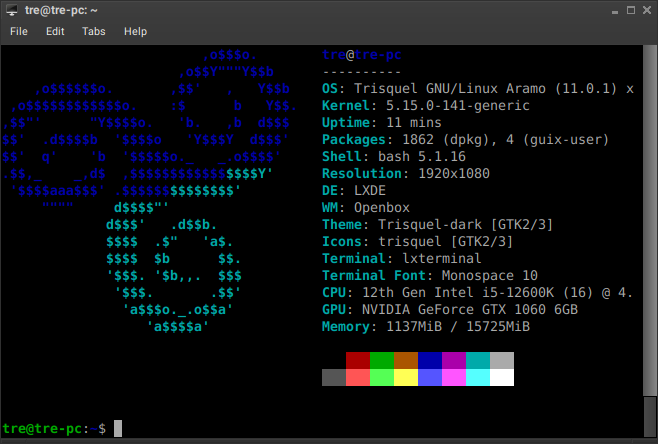Minimize the lxterminal window
Viewport: 658px width, 444px height.
click(x=615, y=11)
